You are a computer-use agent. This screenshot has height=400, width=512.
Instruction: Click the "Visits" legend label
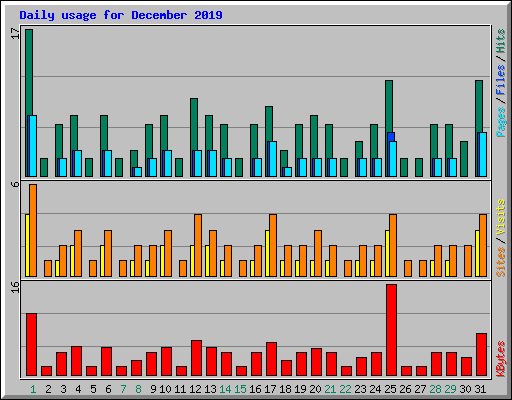click(x=500, y=218)
